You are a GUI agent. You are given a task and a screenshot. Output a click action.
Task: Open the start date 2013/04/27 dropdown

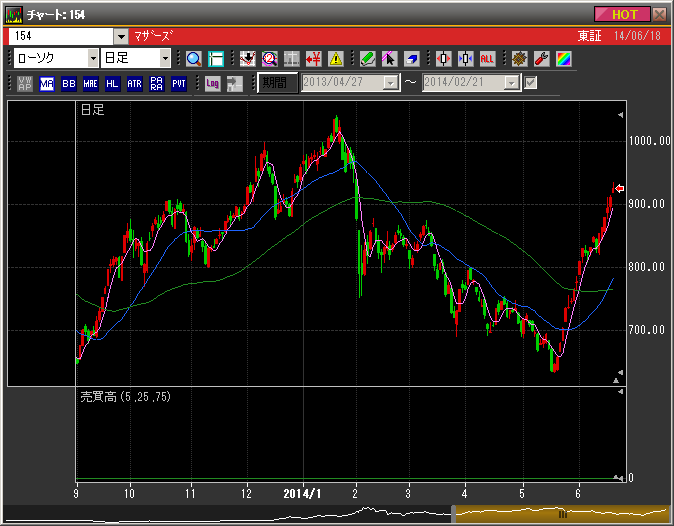[390, 83]
